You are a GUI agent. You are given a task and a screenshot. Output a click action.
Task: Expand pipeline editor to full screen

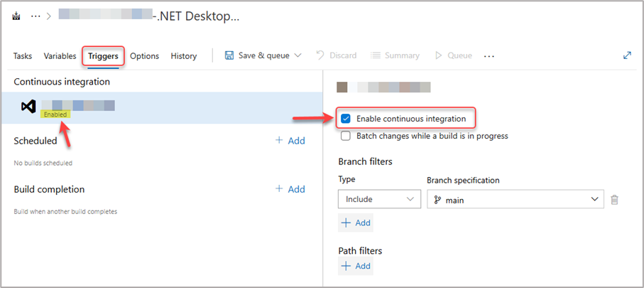[627, 55]
